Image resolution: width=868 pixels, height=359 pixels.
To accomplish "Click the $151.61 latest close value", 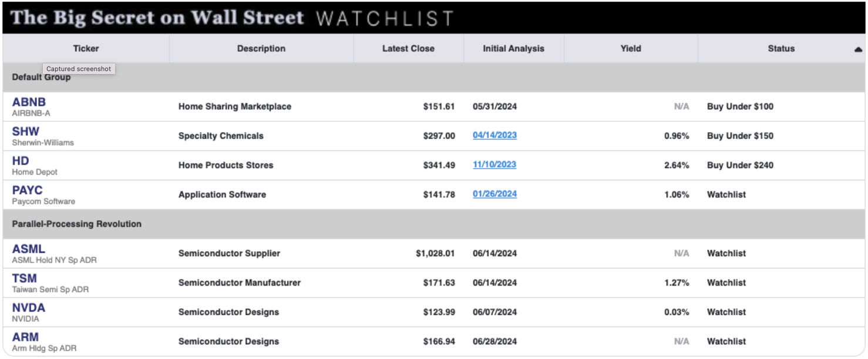I will coord(439,106).
